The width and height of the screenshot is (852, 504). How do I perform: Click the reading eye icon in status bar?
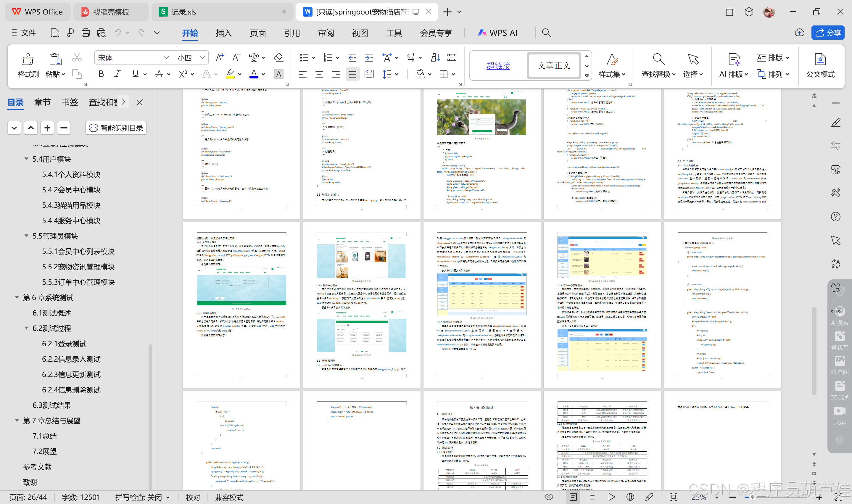pos(549,497)
